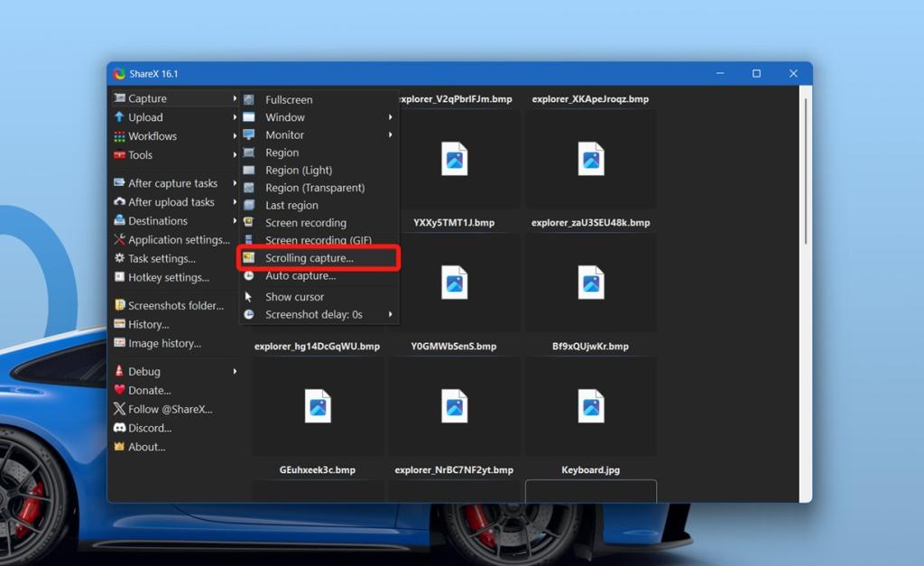Select the Screen recording icon
Screen dimensions: 924x566
tap(247, 222)
